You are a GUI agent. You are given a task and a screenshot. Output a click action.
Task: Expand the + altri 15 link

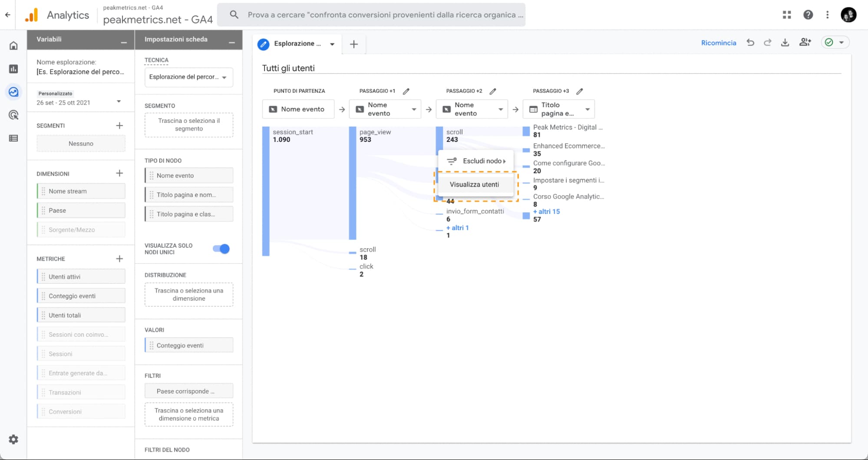547,211
